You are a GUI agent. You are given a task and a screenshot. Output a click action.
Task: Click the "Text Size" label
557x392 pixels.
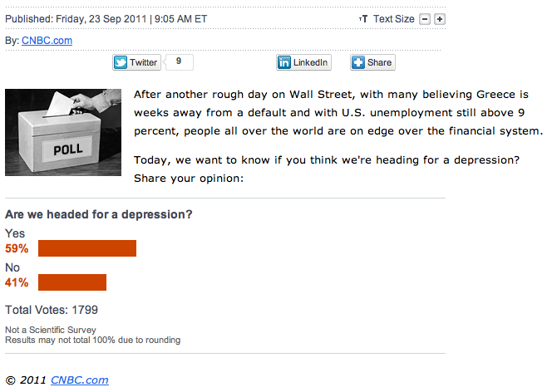[393, 19]
